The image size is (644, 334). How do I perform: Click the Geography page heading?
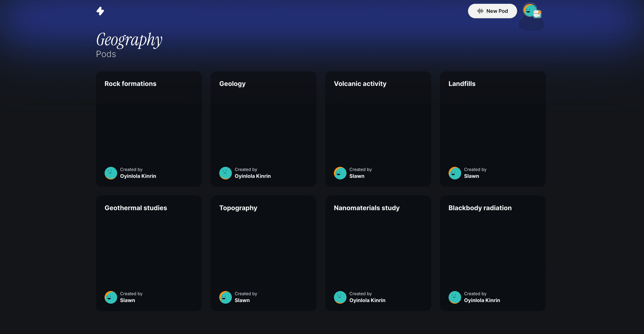pyautogui.click(x=129, y=40)
